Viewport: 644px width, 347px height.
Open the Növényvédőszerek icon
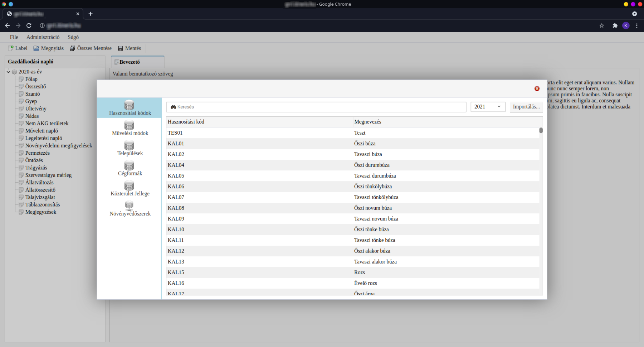[129, 206]
